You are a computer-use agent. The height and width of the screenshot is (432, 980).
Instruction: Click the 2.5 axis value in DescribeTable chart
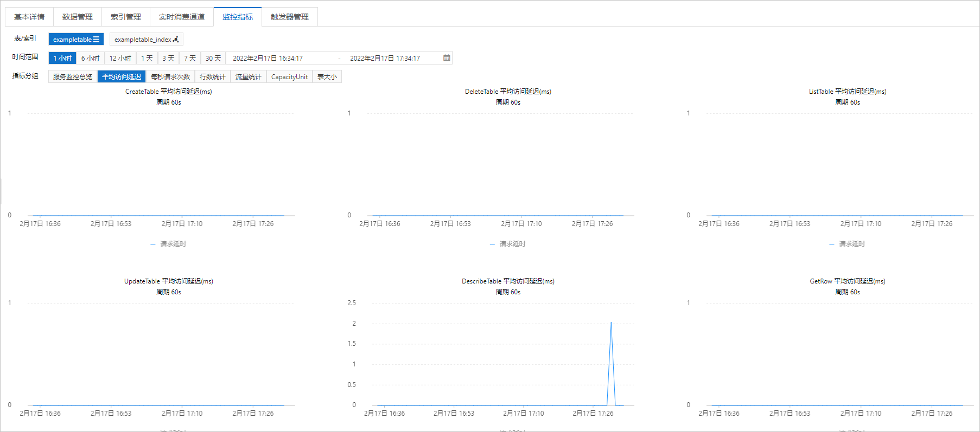coord(352,303)
